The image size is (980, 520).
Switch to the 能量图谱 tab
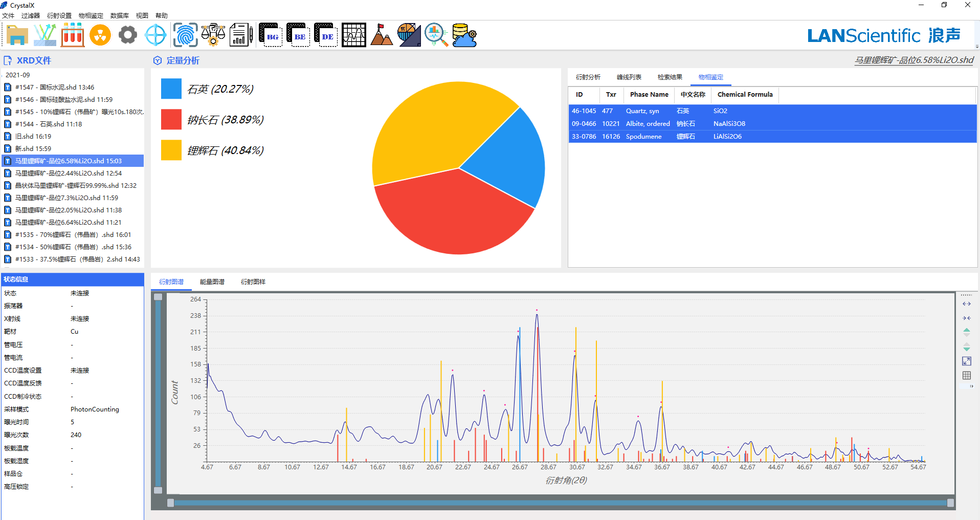point(212,282)
